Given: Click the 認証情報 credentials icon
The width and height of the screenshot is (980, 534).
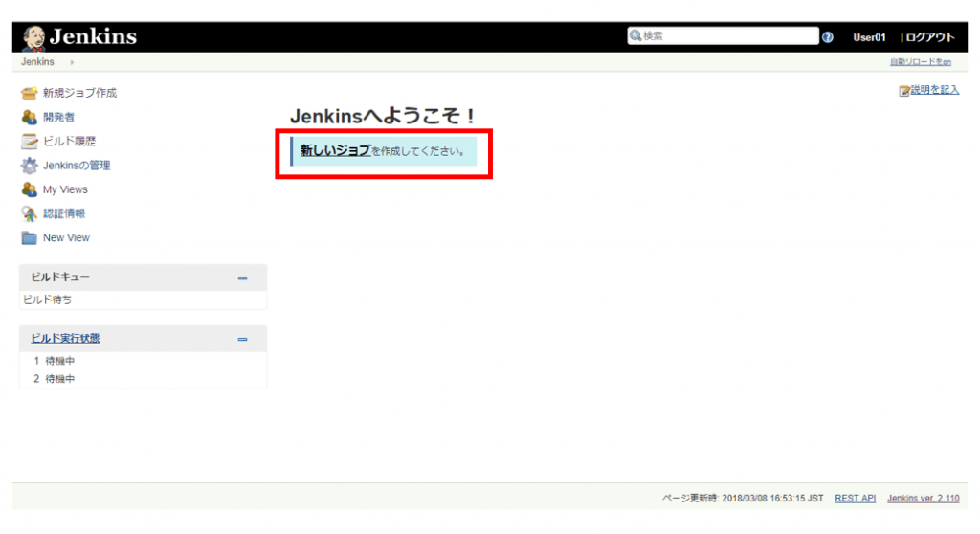Looking at the screenshot, I should coord(29,213).
